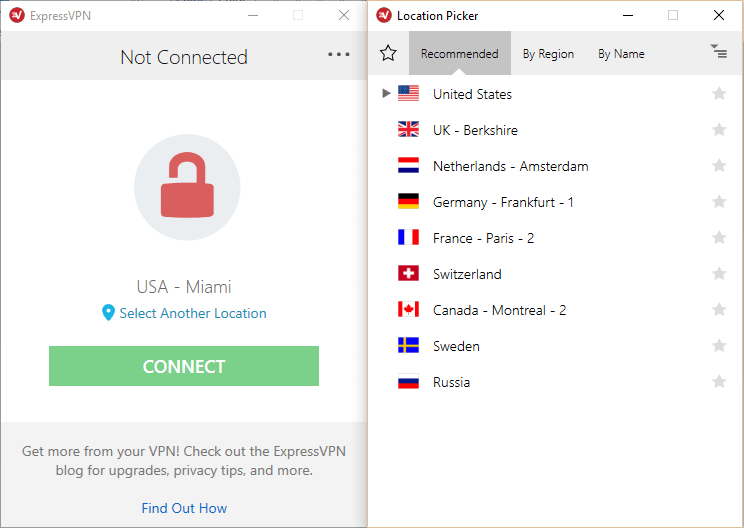Open the favorites star tab
The width and height of the screenshot is (744, 528).
[388, 54]
